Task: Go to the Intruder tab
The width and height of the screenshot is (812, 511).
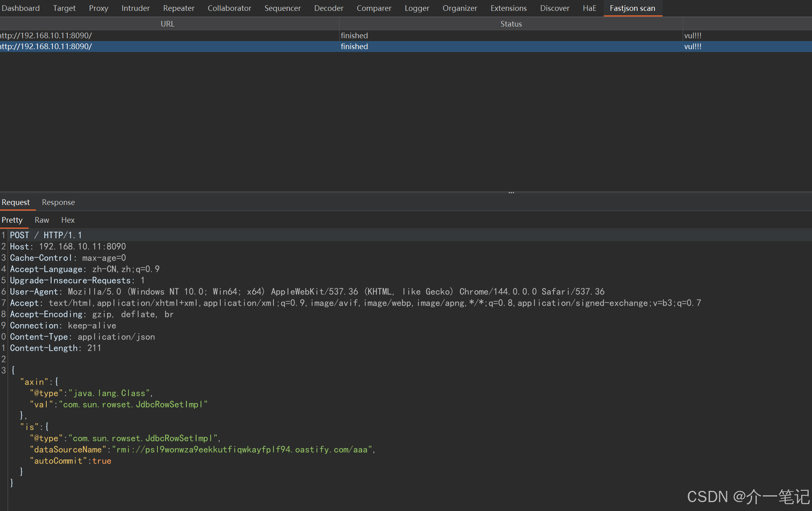Action: (135, 8)
